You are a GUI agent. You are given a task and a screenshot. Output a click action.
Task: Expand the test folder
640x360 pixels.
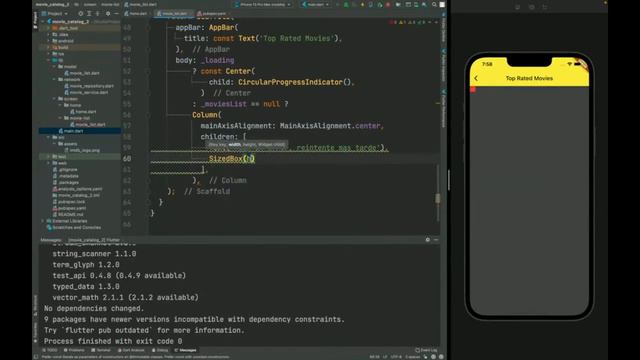click(x=49, y=157)
